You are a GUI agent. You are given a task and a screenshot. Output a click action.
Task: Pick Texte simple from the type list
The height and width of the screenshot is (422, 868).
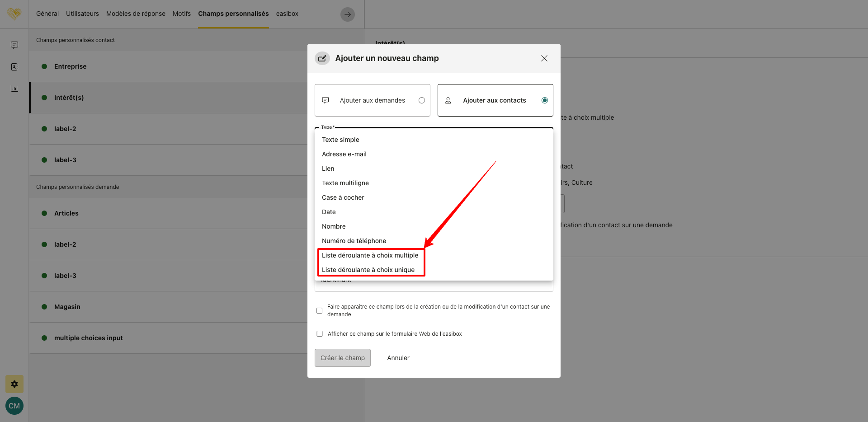[x=340, y=140]
